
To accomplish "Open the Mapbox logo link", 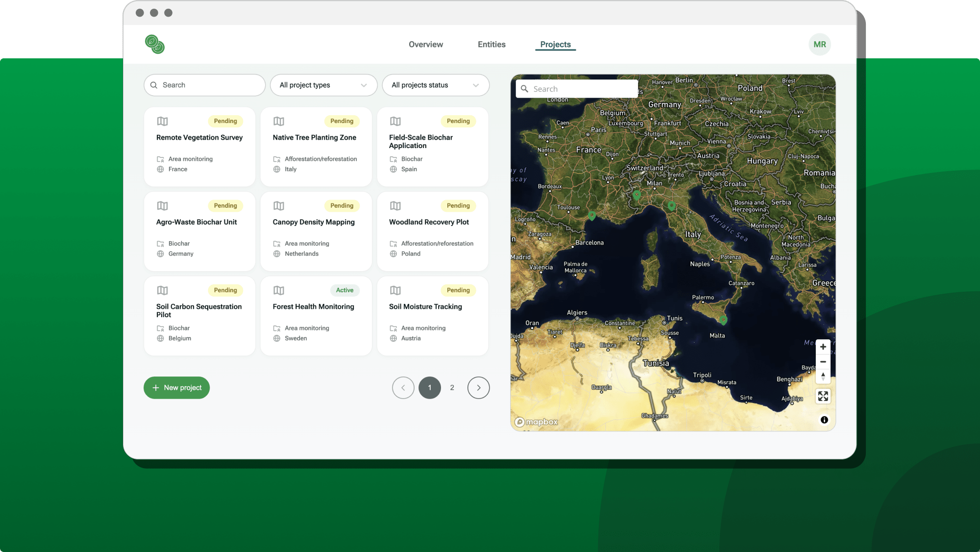I will click(x=536, y=422).
